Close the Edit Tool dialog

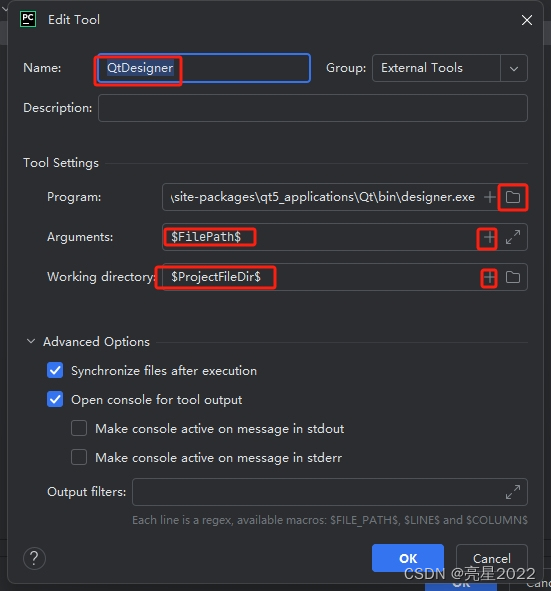click(x=527, y=20)
